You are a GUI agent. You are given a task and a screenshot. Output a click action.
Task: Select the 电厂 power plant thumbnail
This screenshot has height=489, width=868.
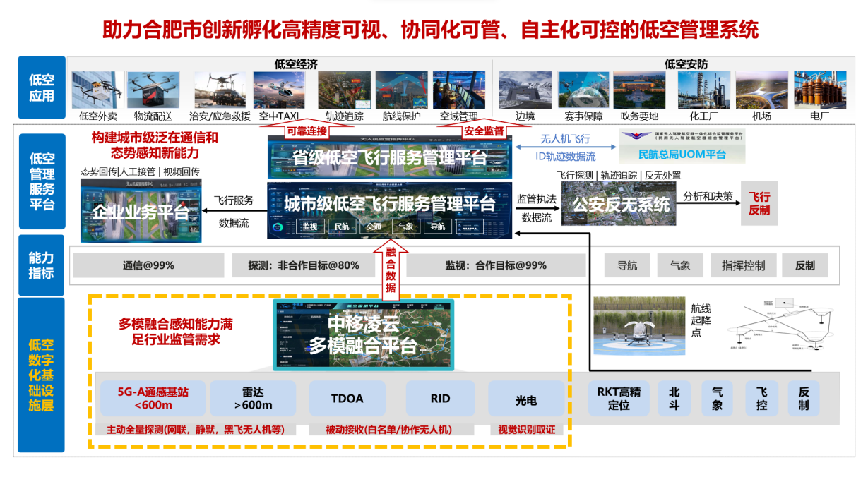point(819,90)
